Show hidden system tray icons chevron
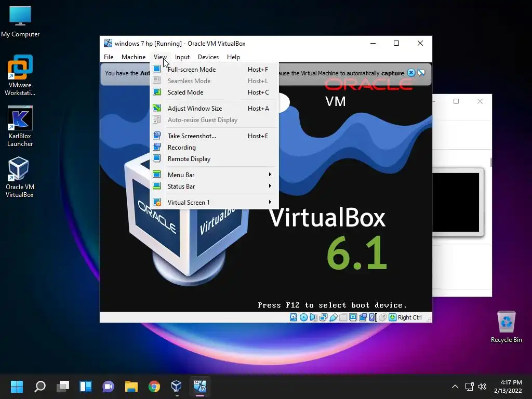The image size is (532, 399). pos(455,387)
